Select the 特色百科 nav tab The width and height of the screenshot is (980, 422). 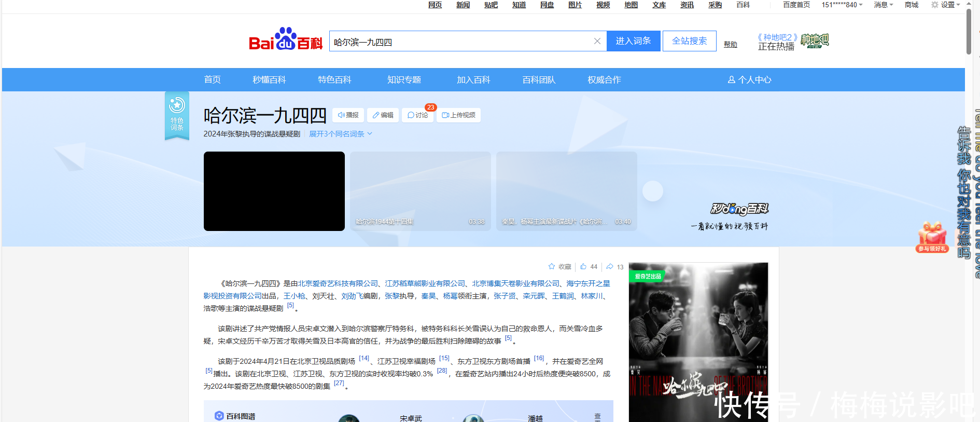coord(334,80)
